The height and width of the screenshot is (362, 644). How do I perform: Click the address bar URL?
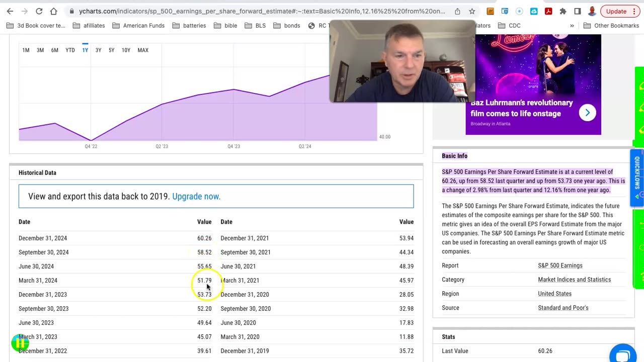click(262, 11)
